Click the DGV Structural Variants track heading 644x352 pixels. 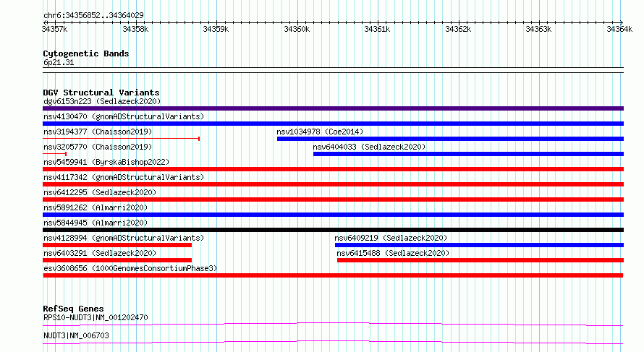101,93
